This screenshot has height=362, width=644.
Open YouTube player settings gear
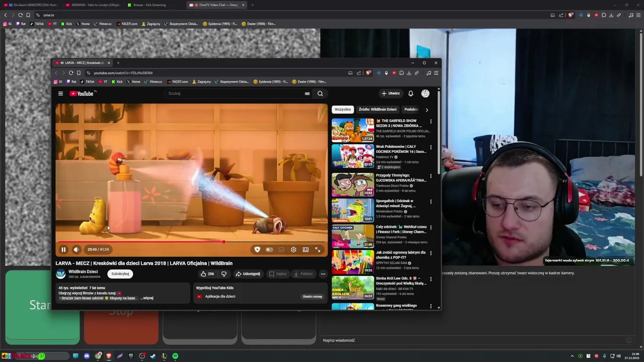pyautogui.click(x=293, y=249)
